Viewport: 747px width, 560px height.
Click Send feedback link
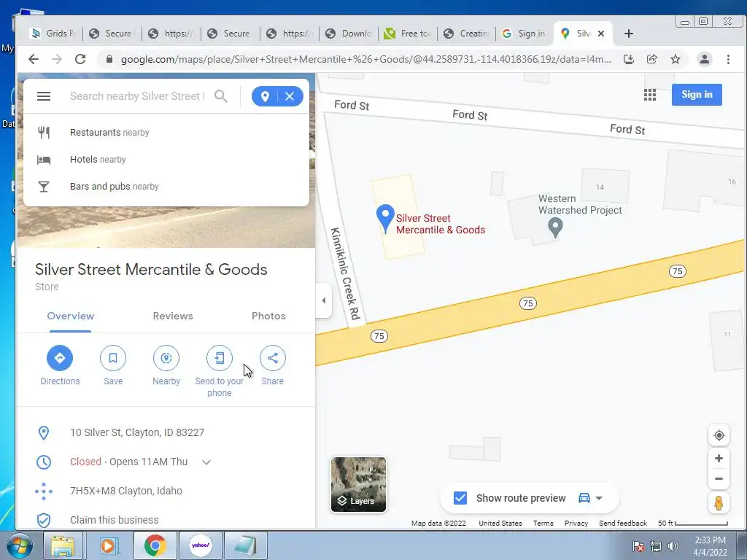point(623,523)
